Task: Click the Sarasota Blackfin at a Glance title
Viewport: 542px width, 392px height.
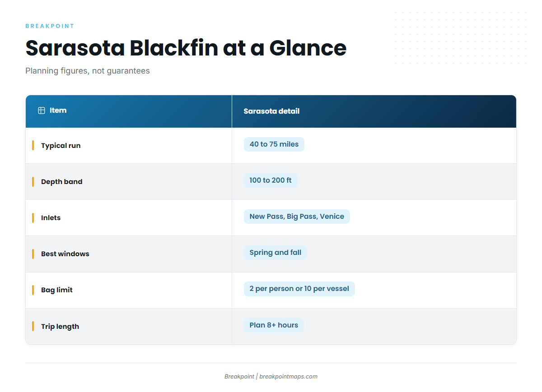Action: (186, 48)
